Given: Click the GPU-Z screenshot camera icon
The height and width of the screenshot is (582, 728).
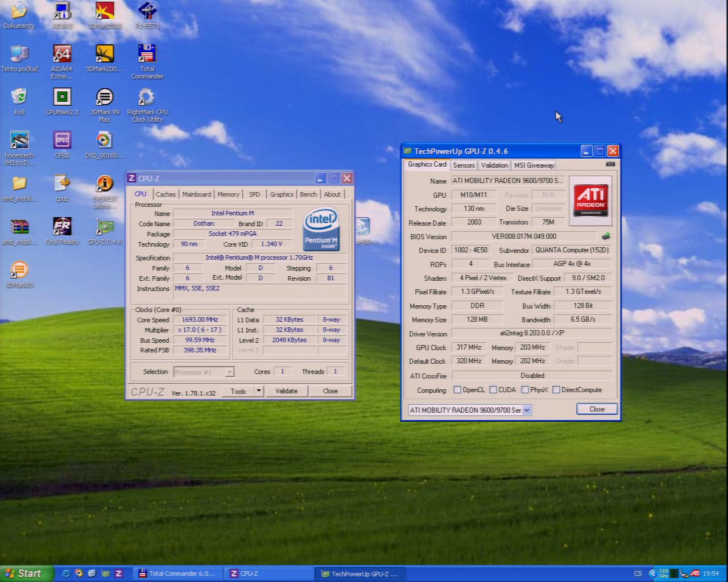Looking at the screenshot, I should (x=610, y=164).
